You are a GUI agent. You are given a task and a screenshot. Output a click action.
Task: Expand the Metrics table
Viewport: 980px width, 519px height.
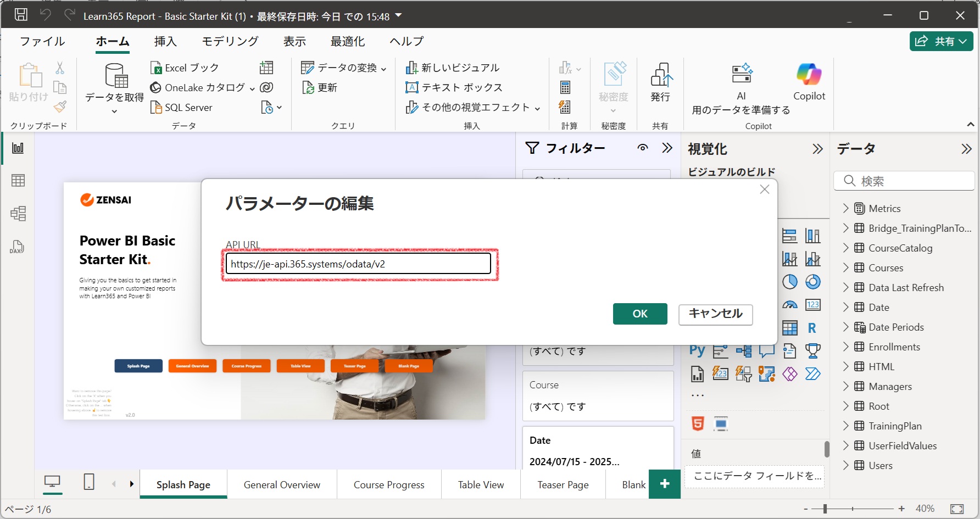pos(845,208)
